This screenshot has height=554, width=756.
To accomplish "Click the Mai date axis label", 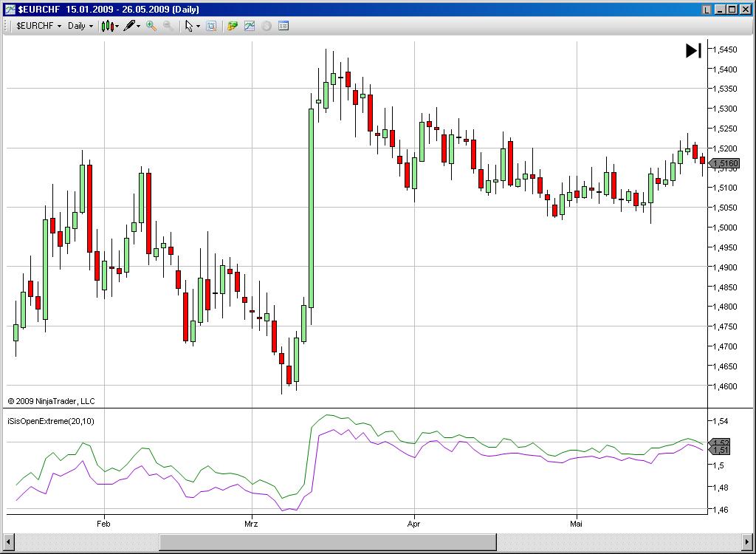I will click(x=576, y=524).
